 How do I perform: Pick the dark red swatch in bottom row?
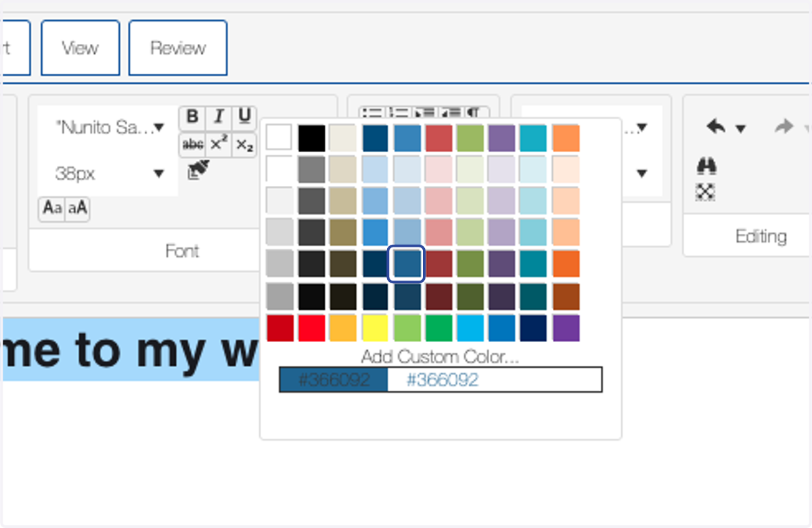[279, 328]
